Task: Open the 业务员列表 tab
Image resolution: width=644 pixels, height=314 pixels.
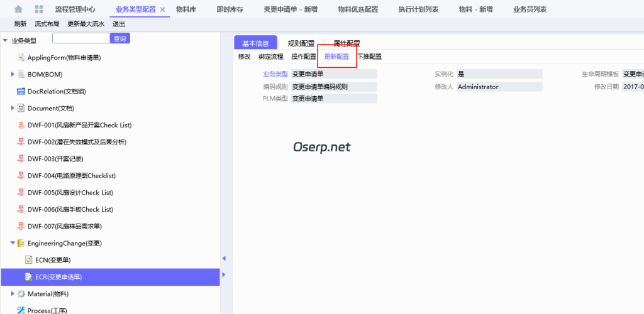Action: pos(530,9)
